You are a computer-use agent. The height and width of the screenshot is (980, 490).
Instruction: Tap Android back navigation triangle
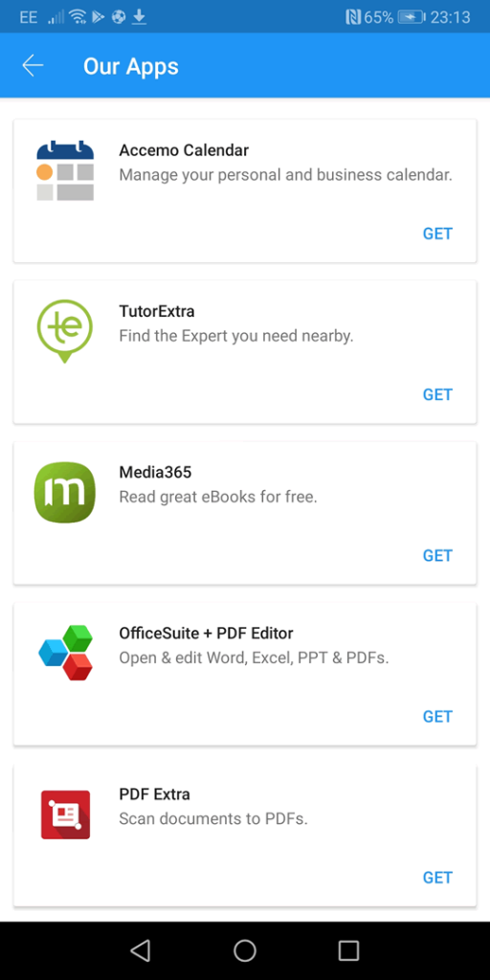[140, 950]
